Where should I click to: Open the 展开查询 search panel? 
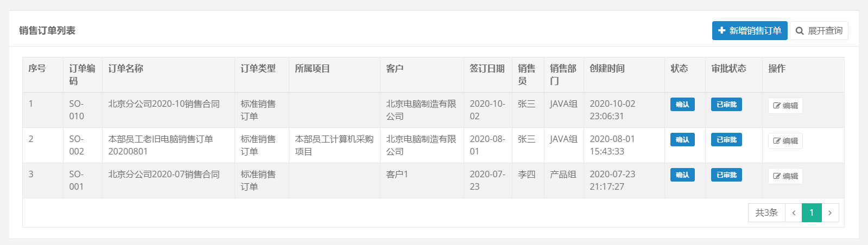coord(819,31)
